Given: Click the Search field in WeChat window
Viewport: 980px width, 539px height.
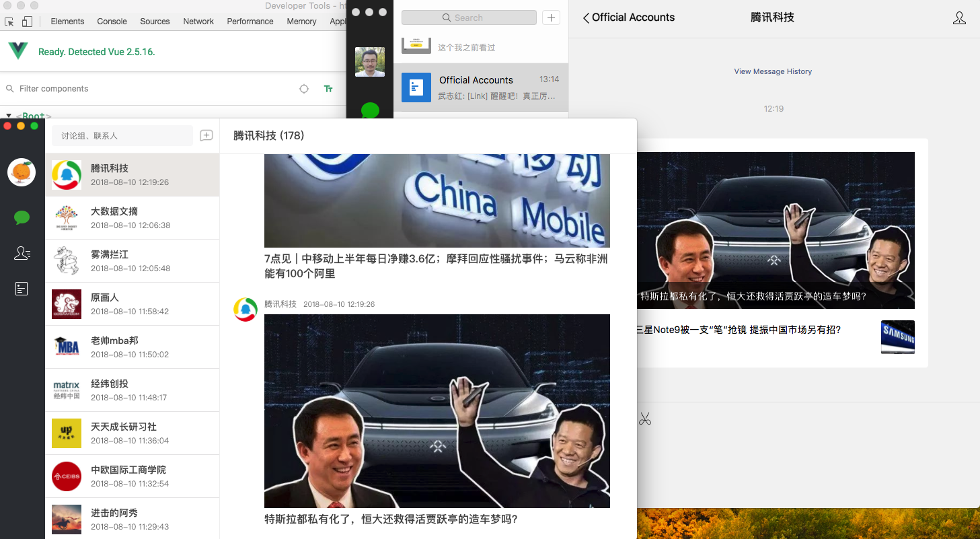Looking at the screenshot, I should (x=469, y=17).
